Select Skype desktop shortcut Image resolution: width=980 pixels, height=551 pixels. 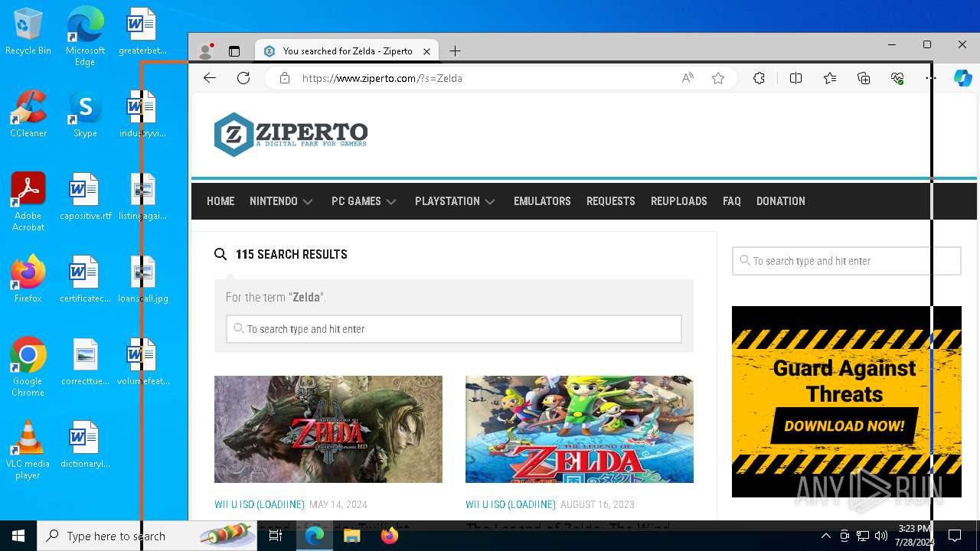point(85,114)
